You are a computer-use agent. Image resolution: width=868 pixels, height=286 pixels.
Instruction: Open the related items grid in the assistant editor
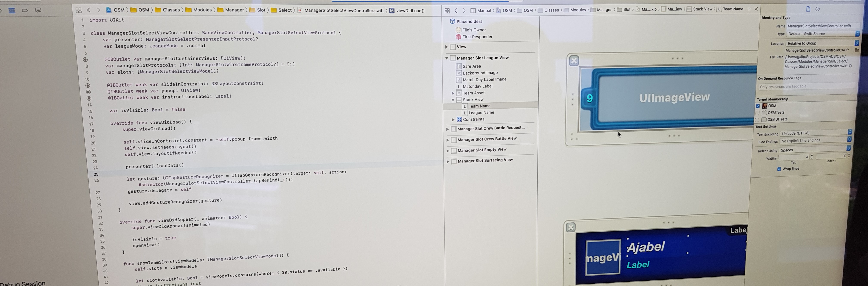point(447,11)
